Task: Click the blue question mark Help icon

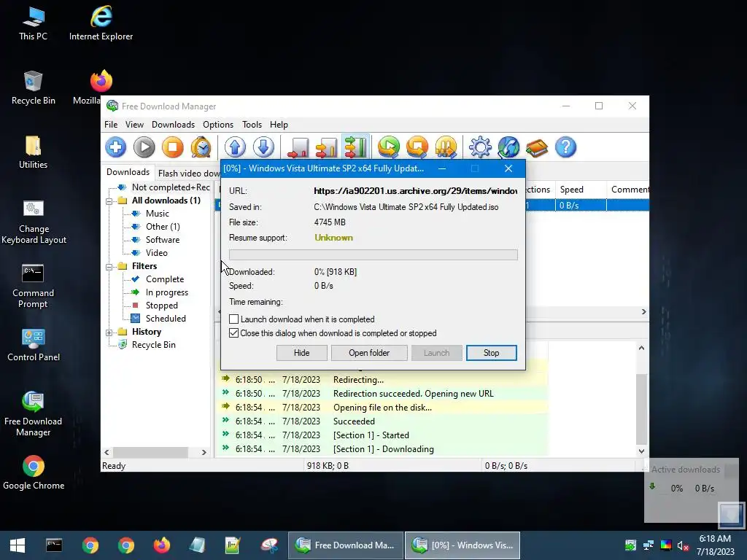Action: [x=565, y=147]
